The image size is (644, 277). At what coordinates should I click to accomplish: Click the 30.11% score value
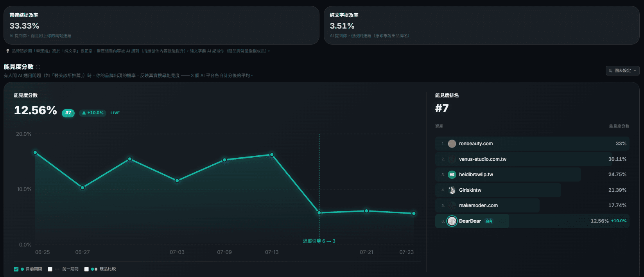[x=617, y=159]
